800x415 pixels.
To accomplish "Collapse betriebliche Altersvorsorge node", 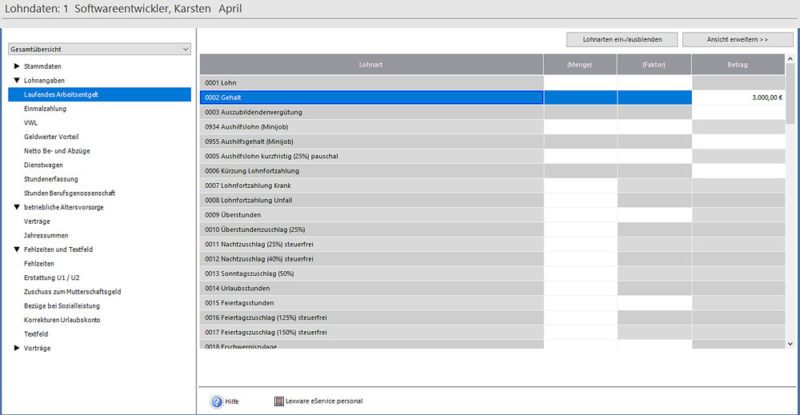I will tap(17, 207).
